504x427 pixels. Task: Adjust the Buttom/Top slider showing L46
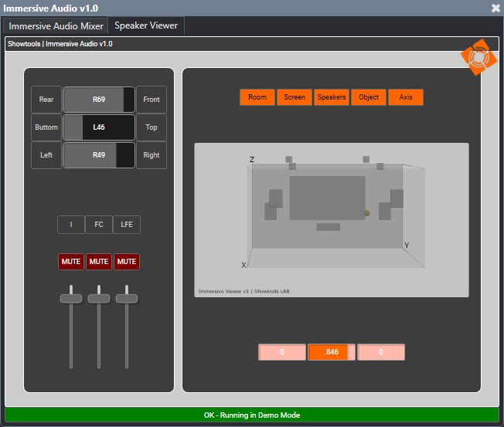(99, 127)
